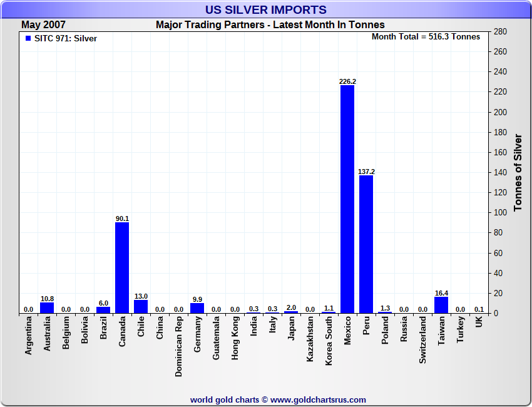Image resolution: width=532 pixels, height=407 pixels.
Task: Click the Brazil bar labeled 6.0
Action: point(103,310)
